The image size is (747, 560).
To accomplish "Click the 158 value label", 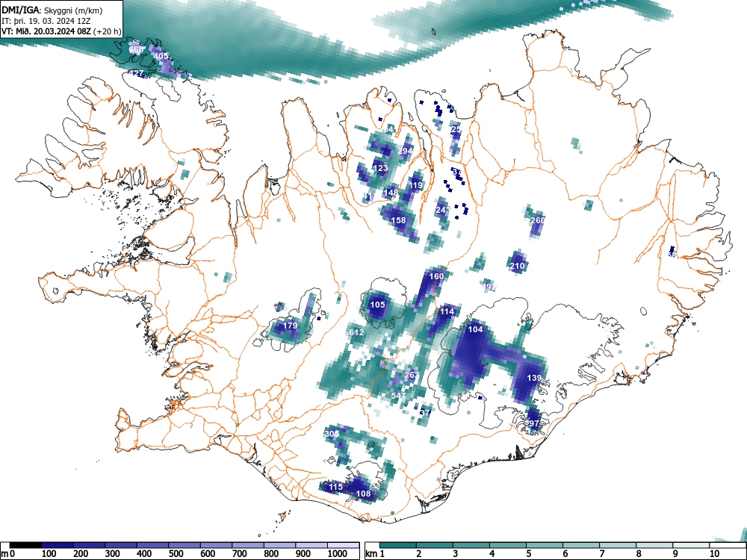I will click(398, 220).
